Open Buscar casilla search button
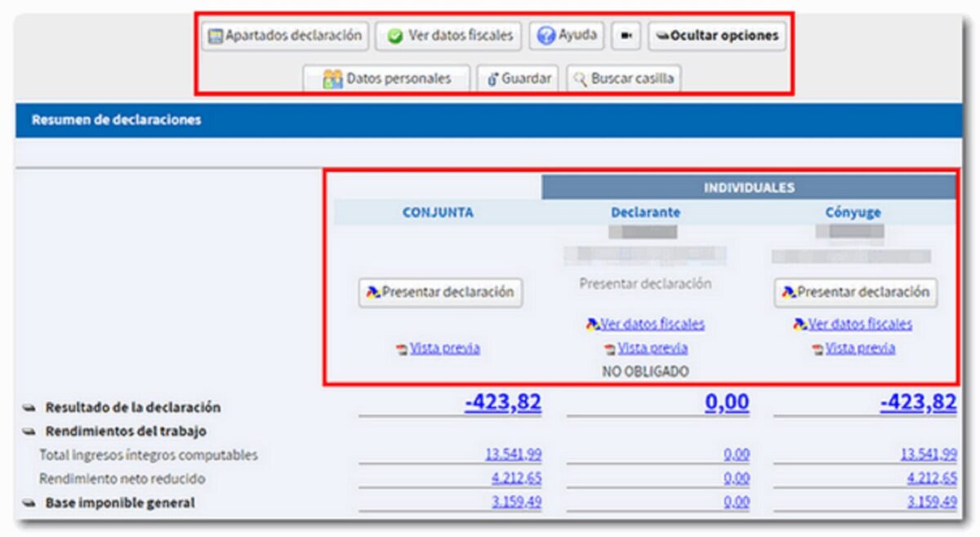 click(624, 79)
